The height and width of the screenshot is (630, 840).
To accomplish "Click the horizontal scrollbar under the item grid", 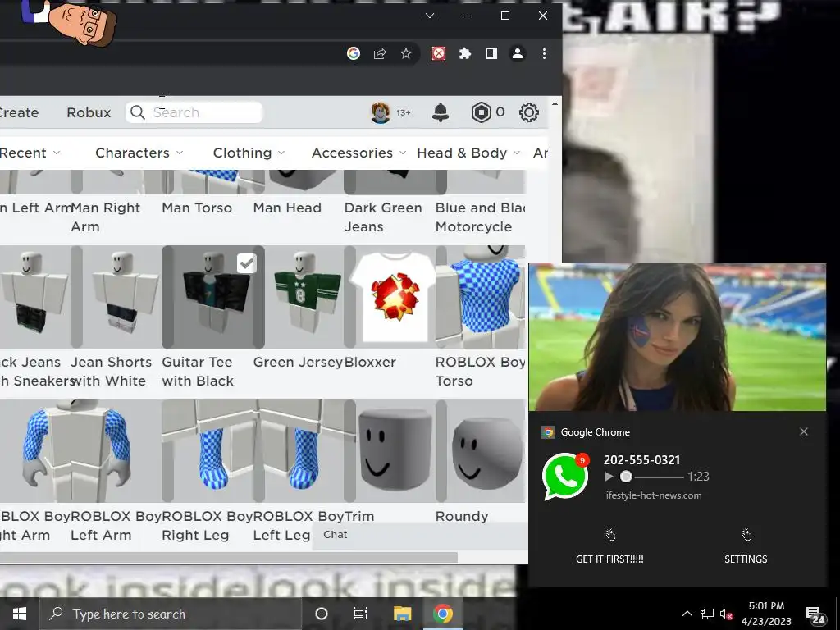I will tap(229, 558).
